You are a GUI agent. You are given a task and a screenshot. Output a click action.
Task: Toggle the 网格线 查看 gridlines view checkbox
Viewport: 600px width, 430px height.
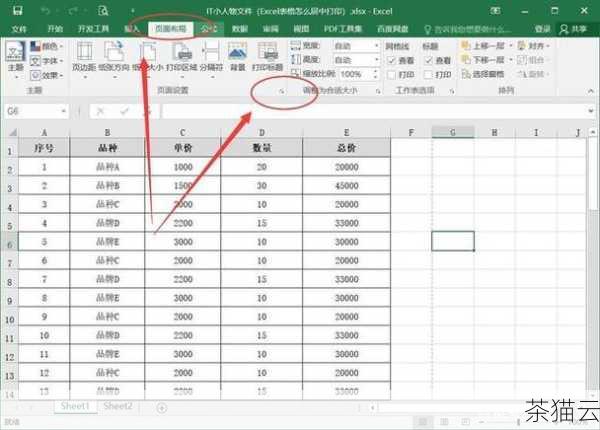pyautogui.click(x=391, y=60)
